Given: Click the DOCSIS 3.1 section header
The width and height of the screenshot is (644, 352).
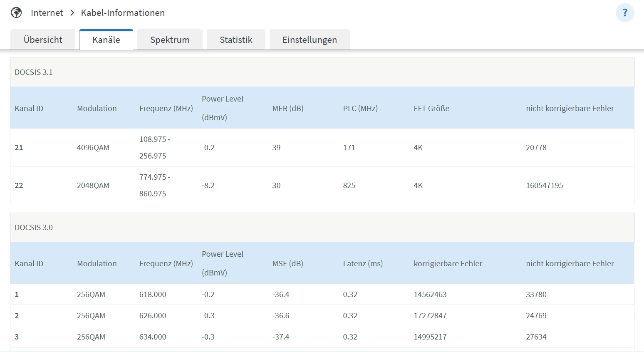Looking at the screenshot, I should pyautogui.click(x=34, y=72).
